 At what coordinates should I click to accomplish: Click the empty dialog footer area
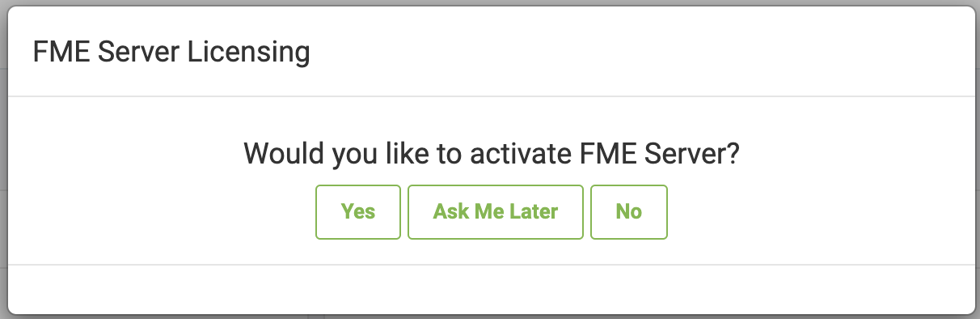pyautogui.click(x=490, y=289)
